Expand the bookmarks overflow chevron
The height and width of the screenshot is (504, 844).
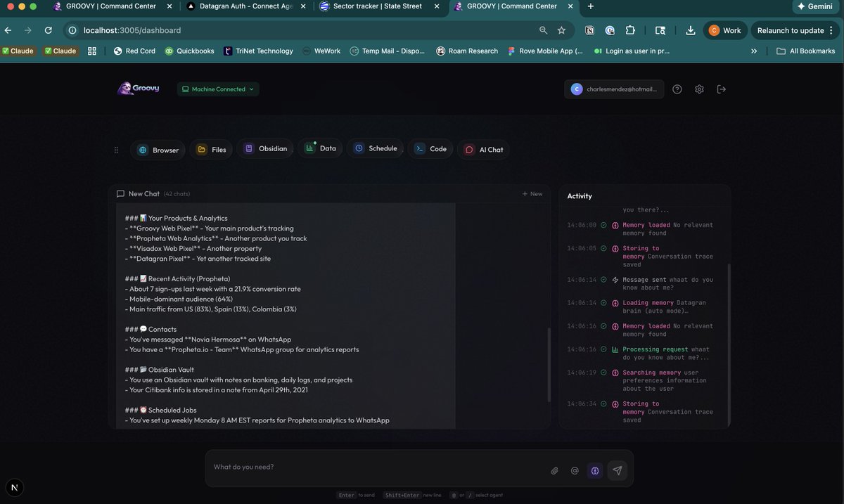[x=754, y=51]
